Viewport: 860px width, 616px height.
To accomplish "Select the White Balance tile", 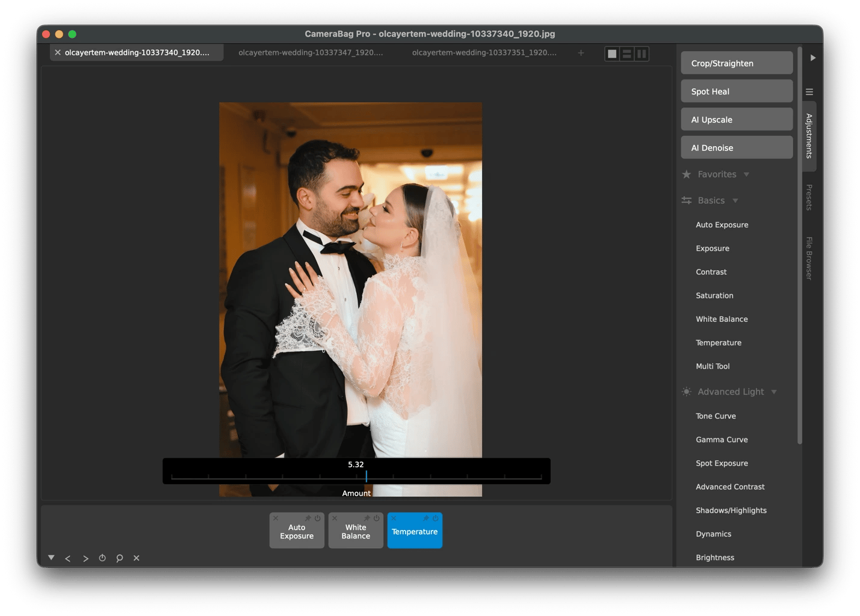I will tap(356, 532).
